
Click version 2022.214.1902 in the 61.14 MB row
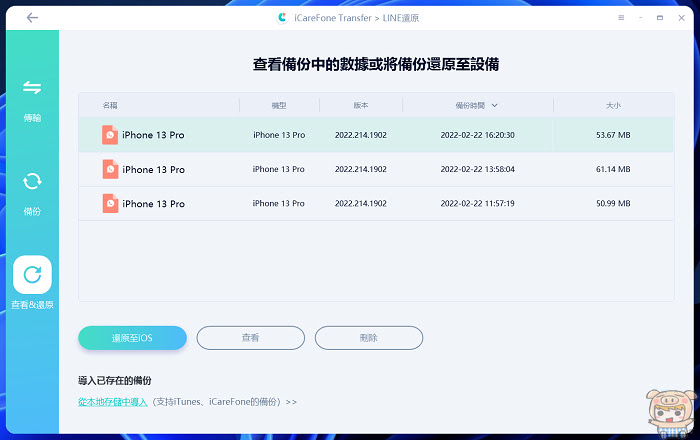tap(361, 169)
